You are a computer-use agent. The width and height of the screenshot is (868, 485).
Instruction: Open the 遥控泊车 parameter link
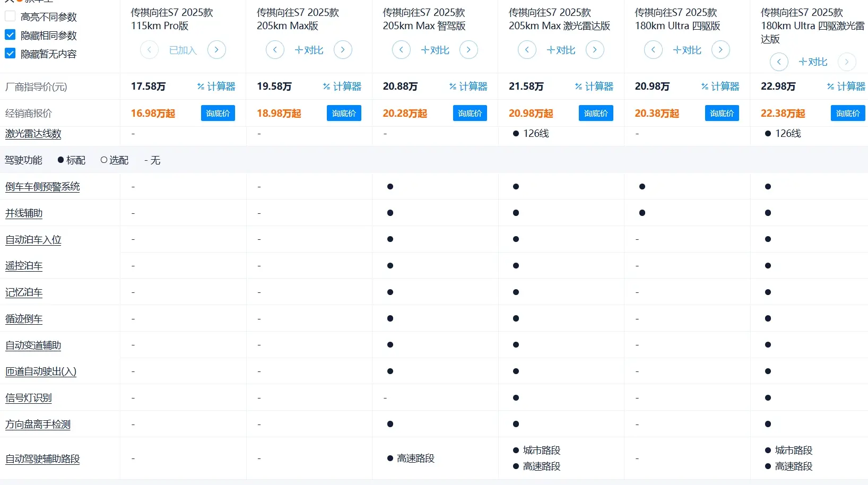coord(24,266)
